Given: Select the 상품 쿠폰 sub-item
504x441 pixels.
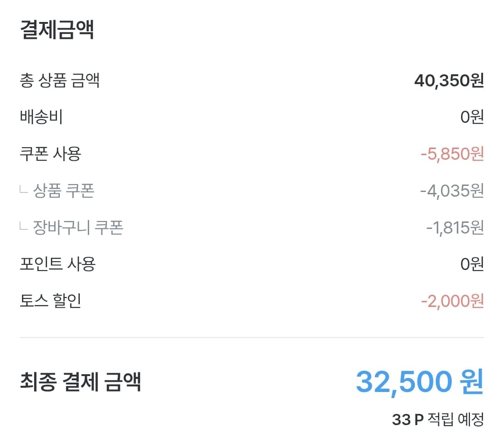Looking at the screenshot, I should (64, 191).
